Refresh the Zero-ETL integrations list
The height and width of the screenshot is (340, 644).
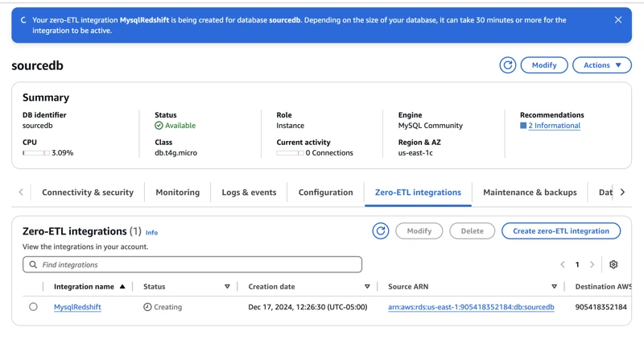click(381, 231)
